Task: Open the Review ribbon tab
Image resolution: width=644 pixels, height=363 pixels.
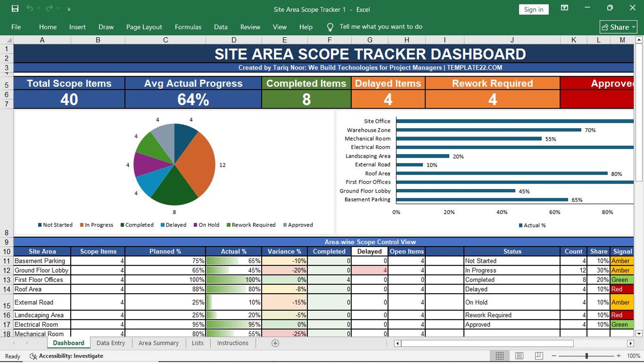Action: [x=250, y=27]
